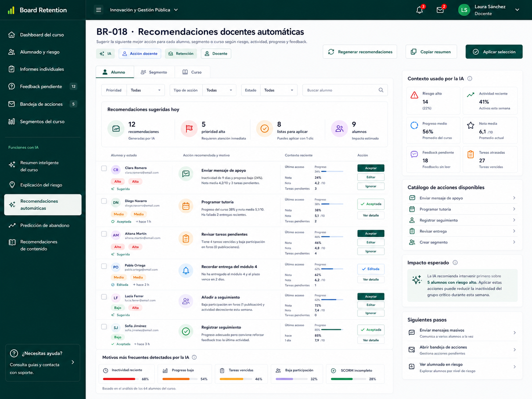Click the Nota media star icon
Screen dimensions: 532x399
click(471, 125)
